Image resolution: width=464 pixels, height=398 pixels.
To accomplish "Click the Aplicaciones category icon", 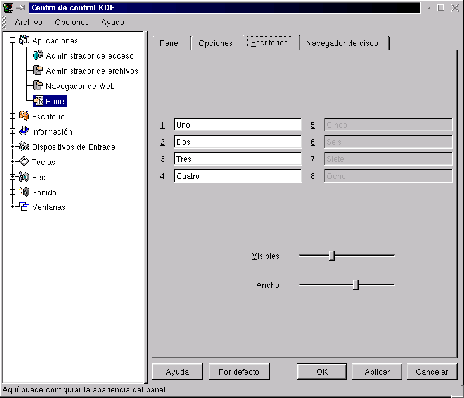I will [24, 40].
